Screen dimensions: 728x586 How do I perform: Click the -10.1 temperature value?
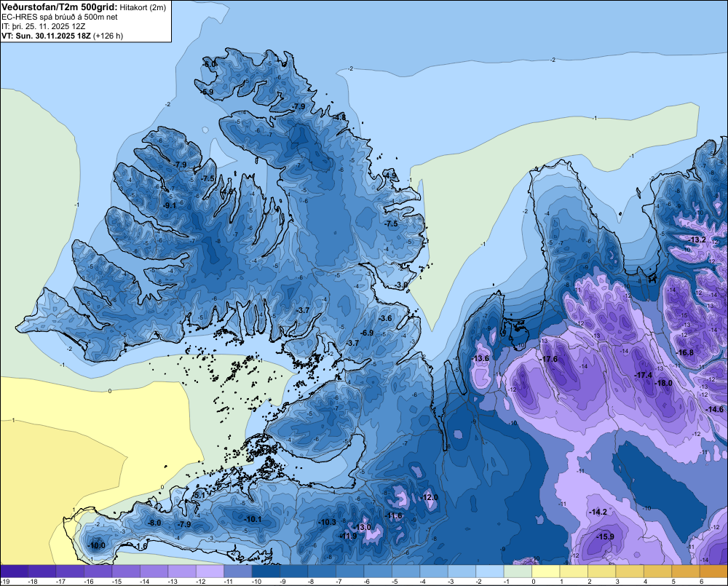click(253, 520)
